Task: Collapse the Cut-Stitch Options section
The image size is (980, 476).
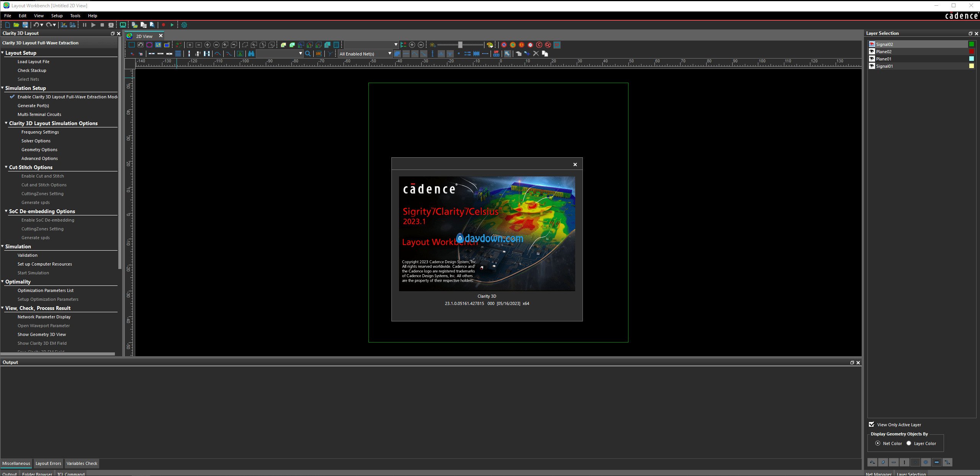Action: pyautogui.click(x=6, y=167)
